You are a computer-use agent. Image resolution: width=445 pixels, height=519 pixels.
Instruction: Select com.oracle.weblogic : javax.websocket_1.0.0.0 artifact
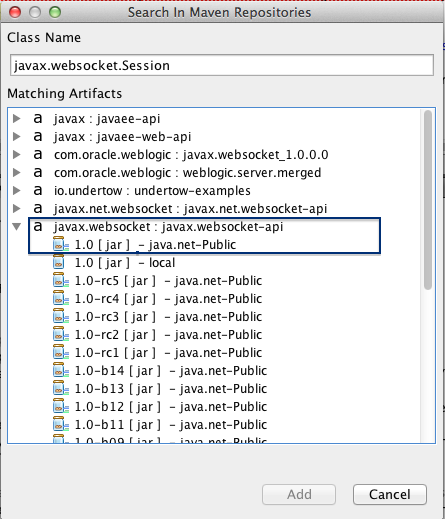(x=191, y=155)
